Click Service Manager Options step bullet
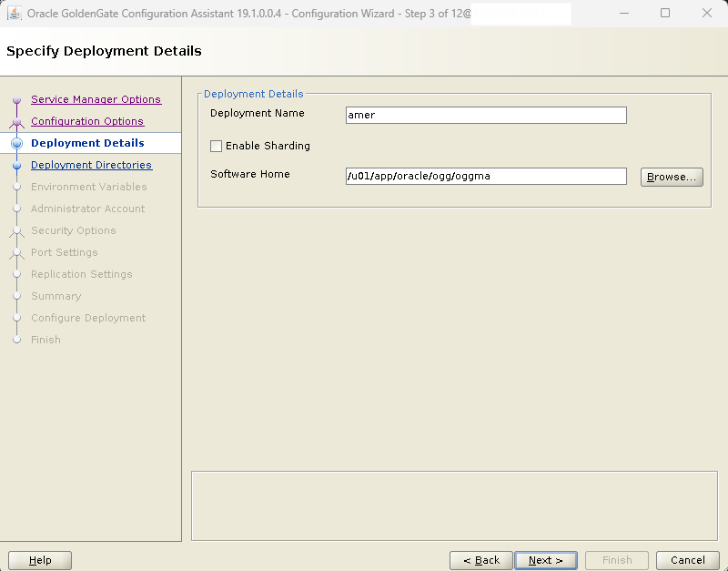Image resolution: width=728 pixels, height=571 pixels. point(16,100)
